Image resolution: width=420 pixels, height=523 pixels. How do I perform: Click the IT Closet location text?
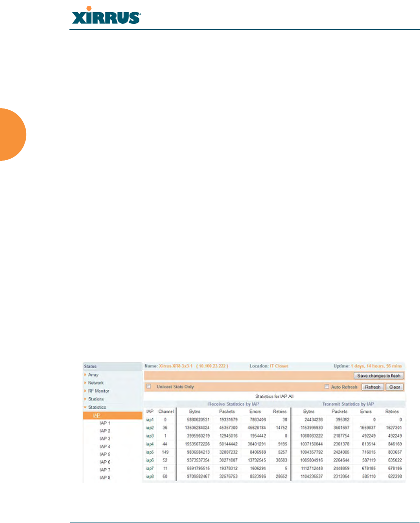[x=279, y=366]
